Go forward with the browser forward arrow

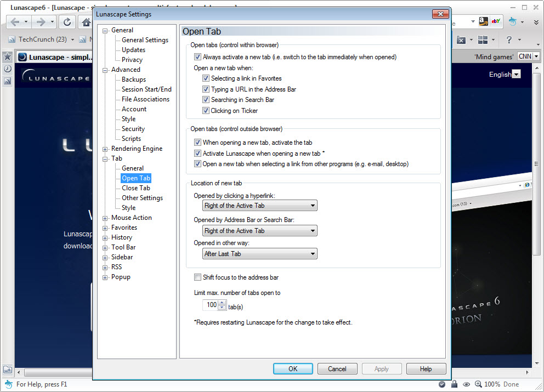[x=41, y=22]
